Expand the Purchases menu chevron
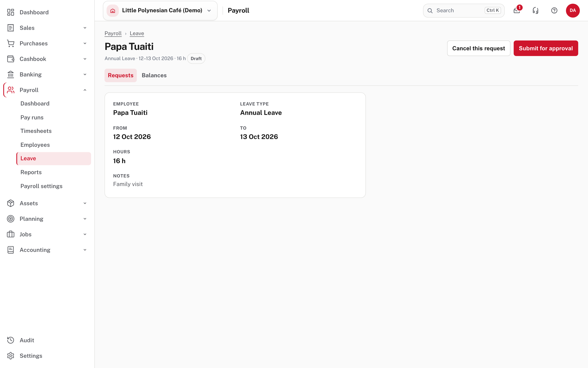The image size is (588, 368). click(85, 43)
